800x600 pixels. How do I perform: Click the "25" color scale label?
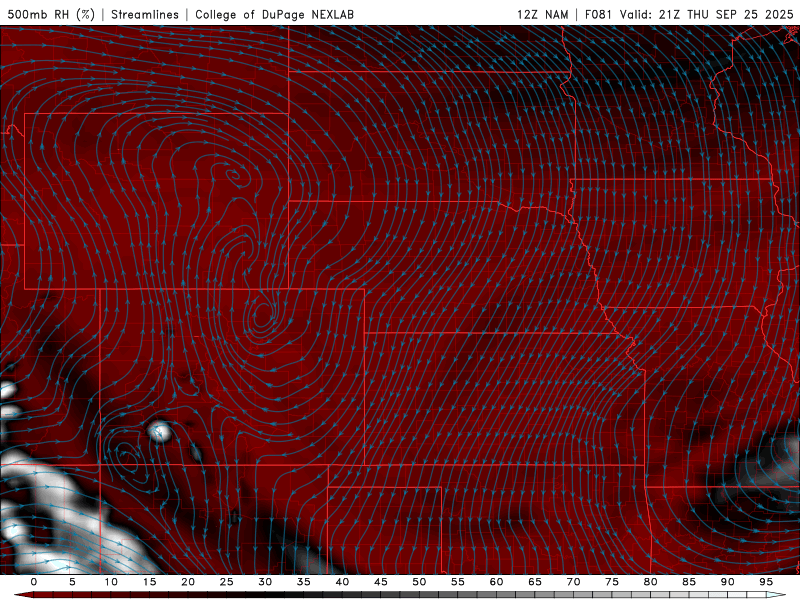(x=227, y=582)
